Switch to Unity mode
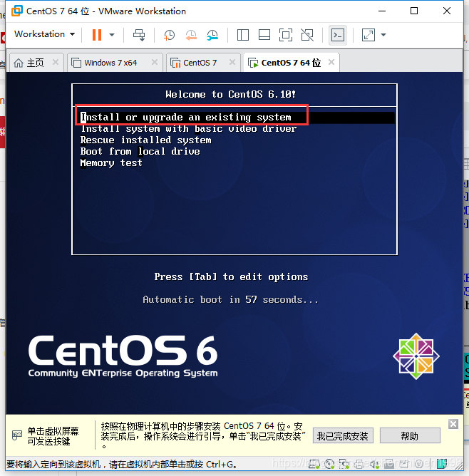Viewport: 469px width, 476px height. pyautogui.click(x=307, y=35)
